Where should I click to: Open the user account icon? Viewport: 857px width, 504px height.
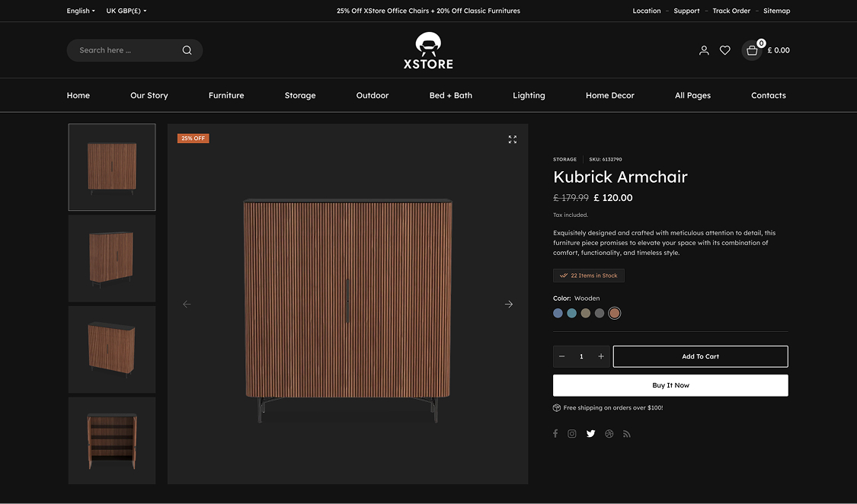click(x=704, y=50)
